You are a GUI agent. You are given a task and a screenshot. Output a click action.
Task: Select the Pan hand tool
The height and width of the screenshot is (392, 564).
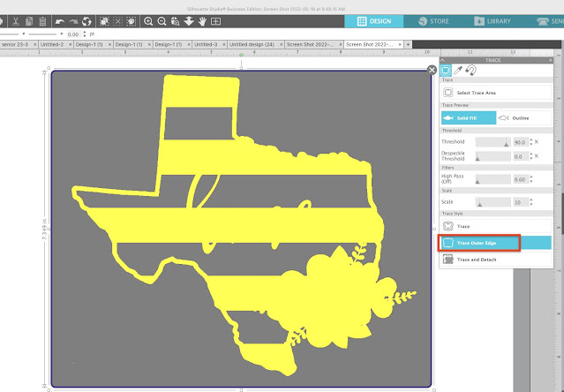pos(202,21)
